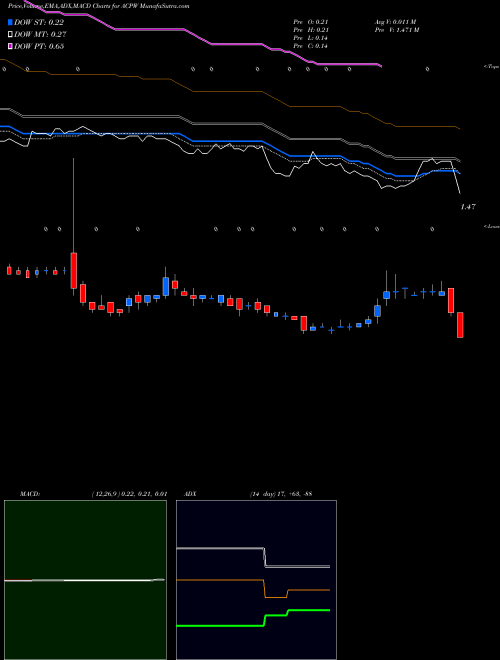
Task: Open the dark blue ADX indicator panel
Action: (256, 580)
